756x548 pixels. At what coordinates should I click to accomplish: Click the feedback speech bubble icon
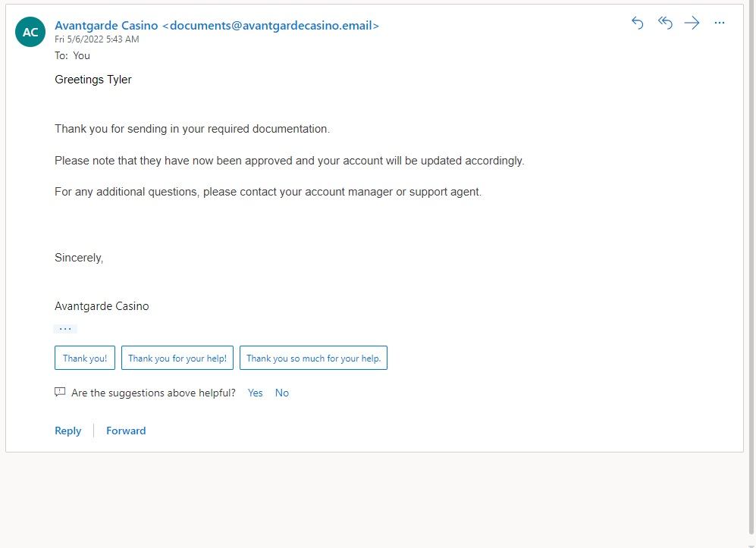pos(60,393)
